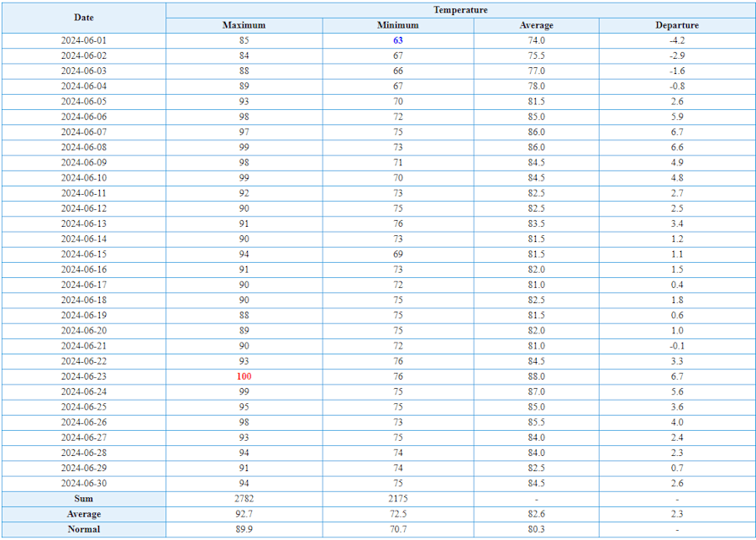
Task: Click departure value -0.1
Action: click(x=677, y=347)
